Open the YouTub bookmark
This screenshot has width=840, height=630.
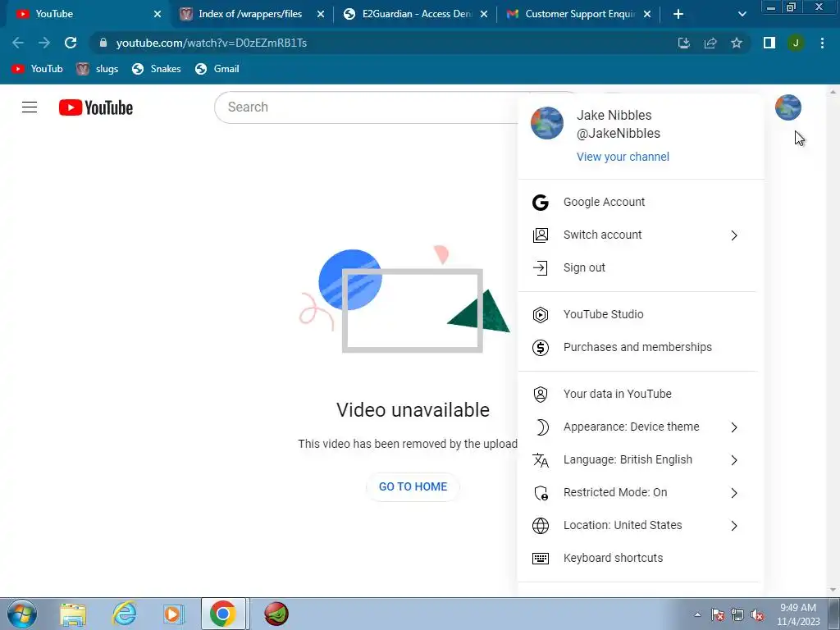(x=37, y=69)
